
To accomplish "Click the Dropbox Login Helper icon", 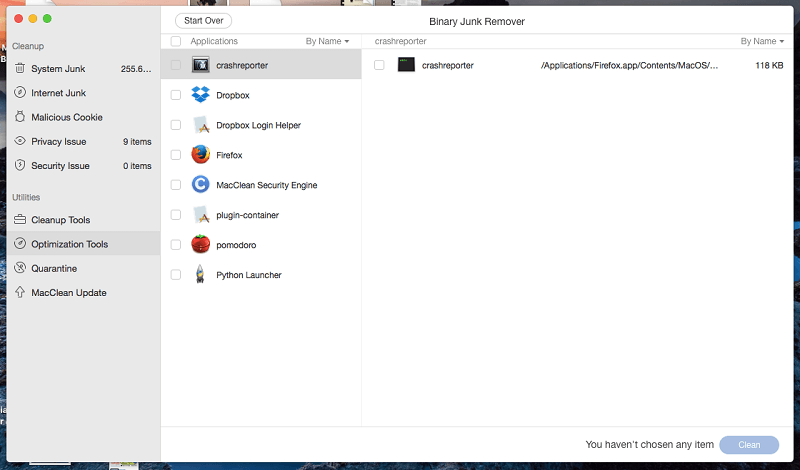I will [x=201, y=125].
